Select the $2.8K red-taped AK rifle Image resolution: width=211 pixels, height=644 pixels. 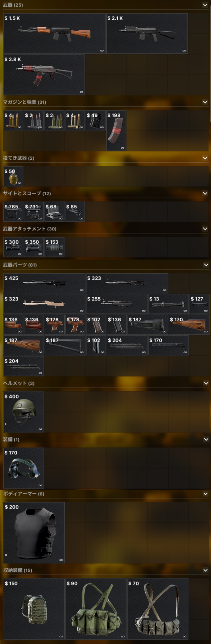click(44, 75)
